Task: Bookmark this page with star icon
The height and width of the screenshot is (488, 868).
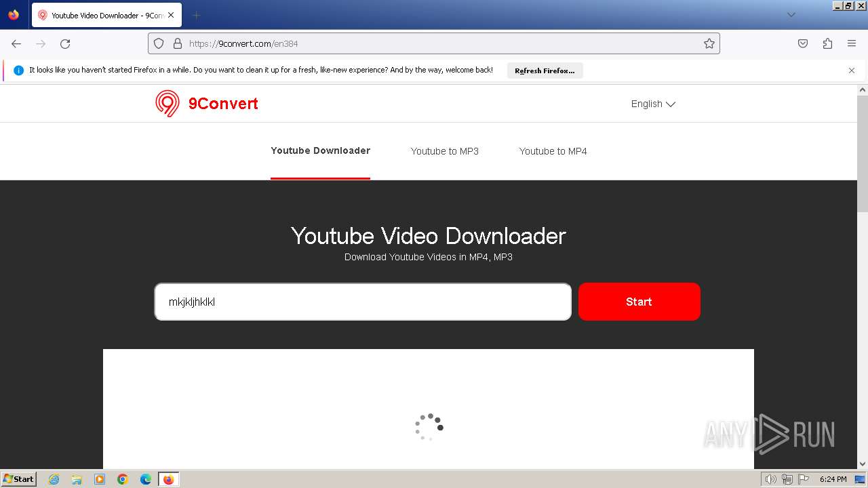Action: tap(709, 43)
